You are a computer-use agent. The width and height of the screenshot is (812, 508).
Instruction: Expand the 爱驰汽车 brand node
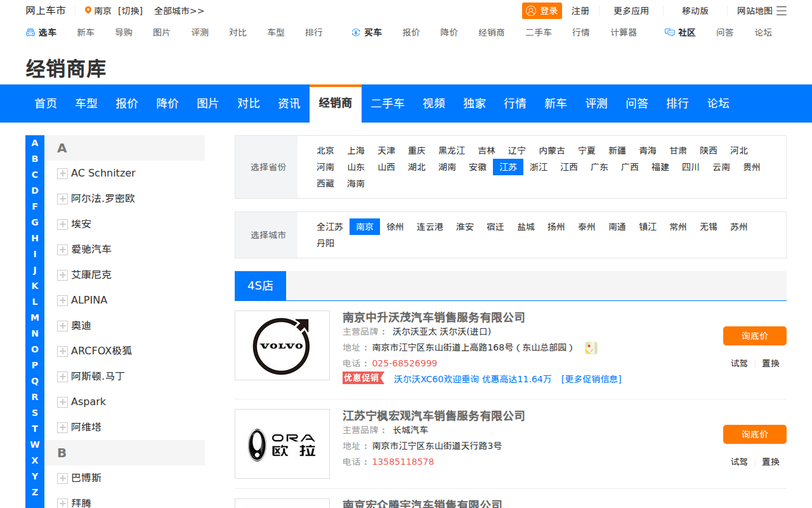click(62, 250)
